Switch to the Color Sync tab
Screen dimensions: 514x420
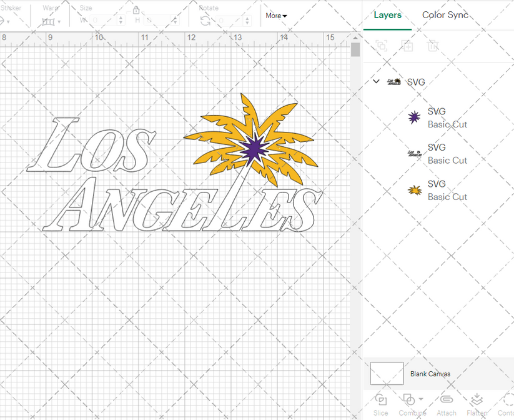tap(445, 15)
